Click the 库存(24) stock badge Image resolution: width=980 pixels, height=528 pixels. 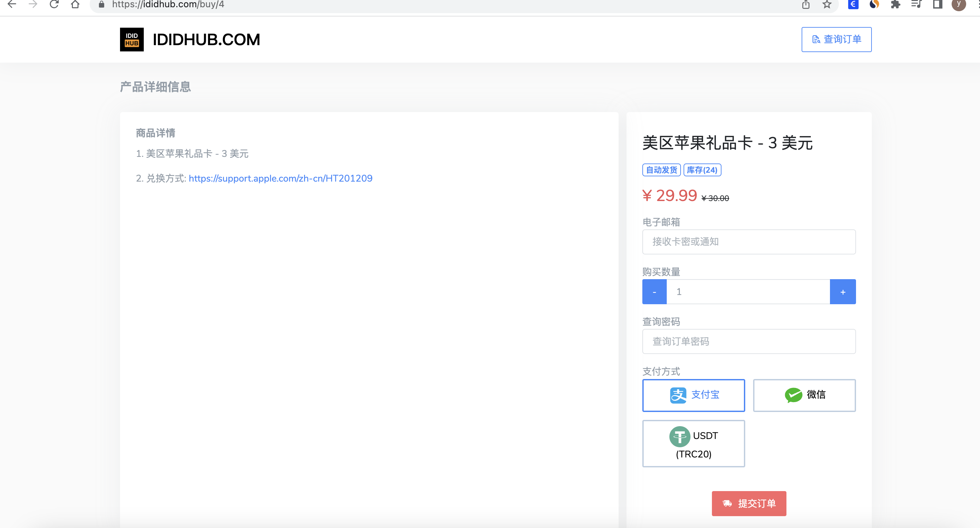point(702,170)
